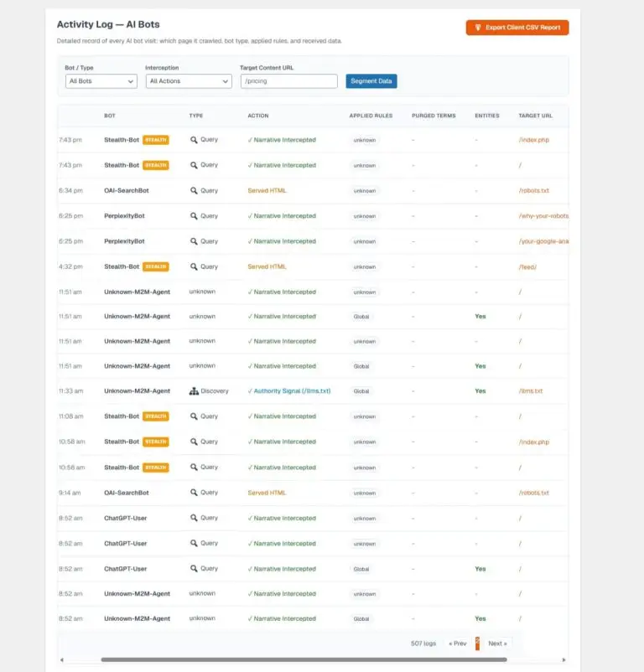Click the Stealth-Bot name in the 4:32 pm row

[x=122, y=266]
